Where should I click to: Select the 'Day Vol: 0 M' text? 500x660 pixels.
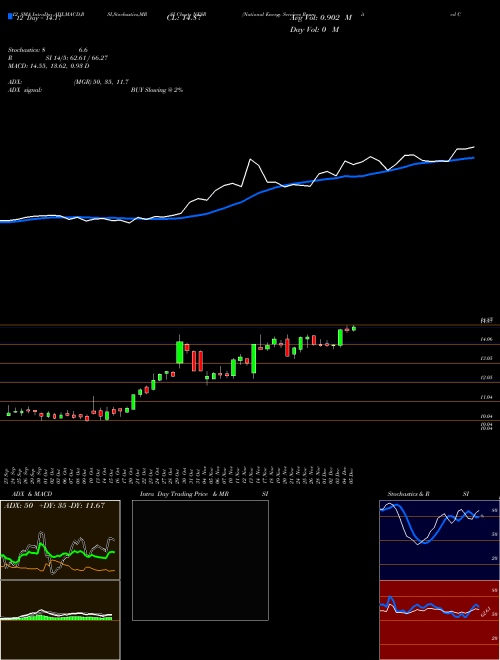pyautogui.click(x=314, y=30)
